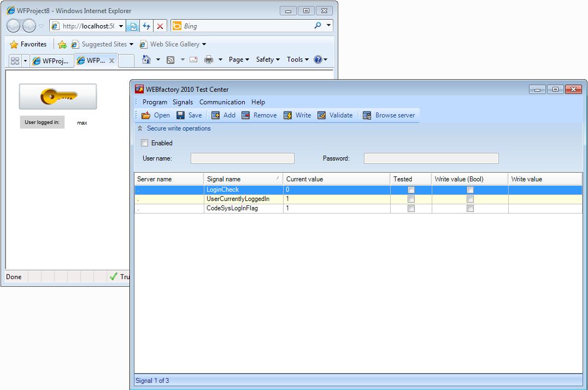Image resolution: width=588 pixels, height=390 pixels.
Task: Open Browse server from toolbar
Action: (367, 115)
